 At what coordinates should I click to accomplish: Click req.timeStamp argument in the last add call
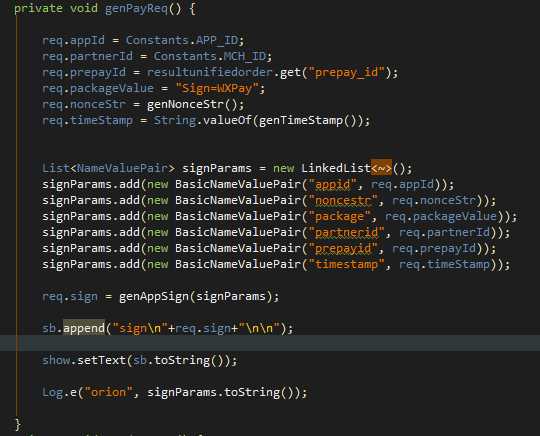(444, 264)
